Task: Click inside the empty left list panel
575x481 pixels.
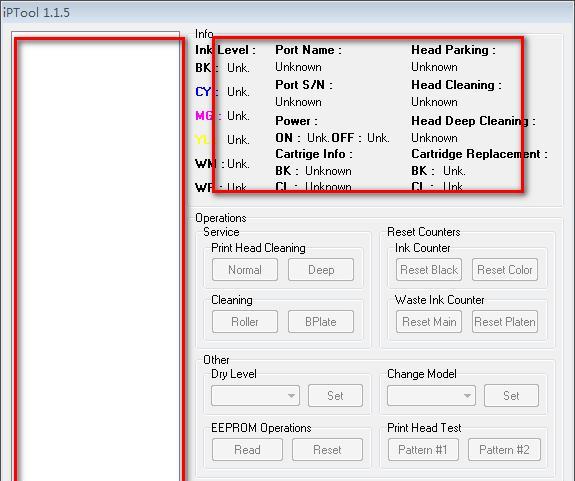Action: pos(96,257)
